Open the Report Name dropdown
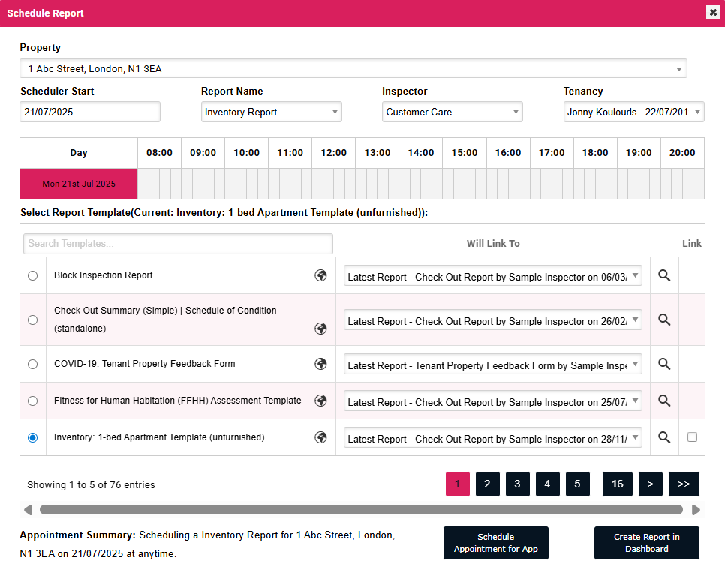The width and height of the screenshot is (725, 588). pyautogui.click(x=271, y=112)
